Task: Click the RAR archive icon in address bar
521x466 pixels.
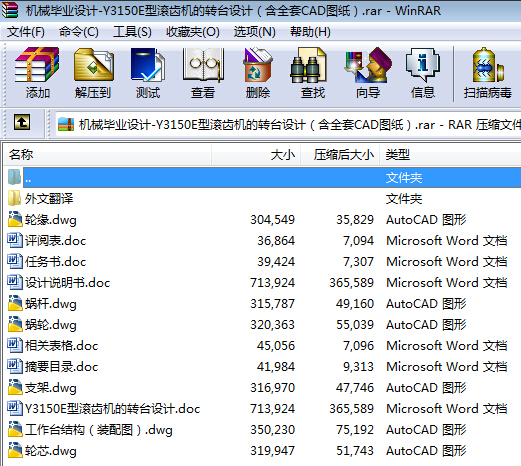Action: coord(66,125)
